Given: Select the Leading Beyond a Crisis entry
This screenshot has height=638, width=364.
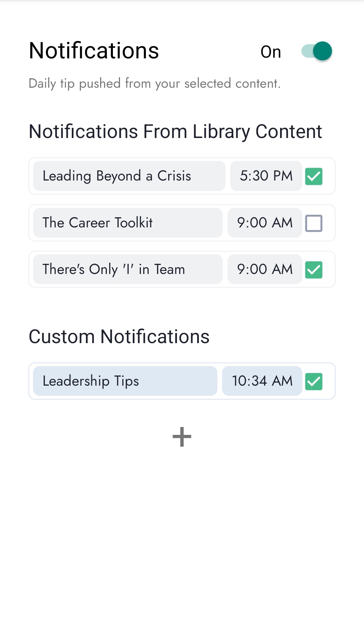Looking at the screenshot, I should (x=129, y=176).
